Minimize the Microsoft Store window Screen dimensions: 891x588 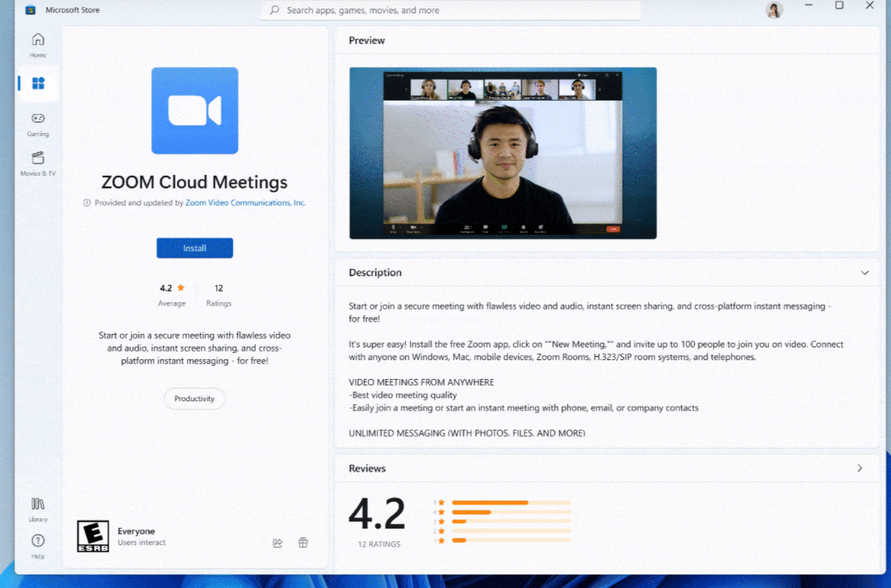pos(809,6)
